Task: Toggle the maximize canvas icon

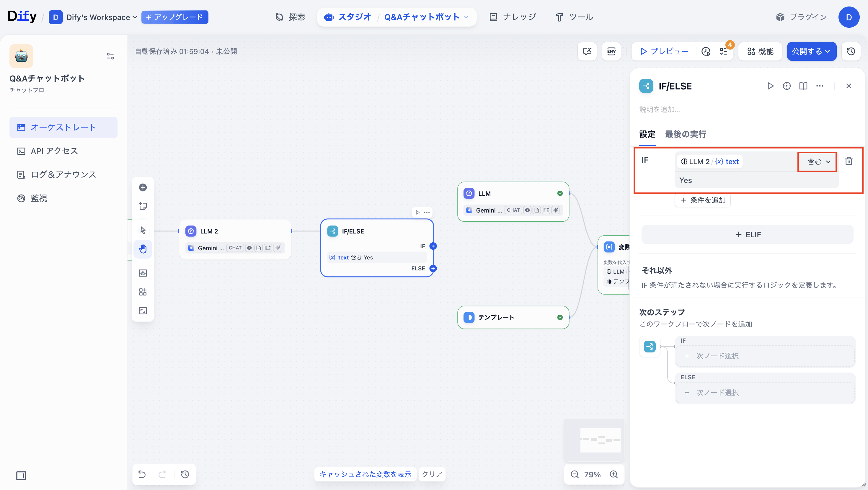Action: (x=143, y=311)
